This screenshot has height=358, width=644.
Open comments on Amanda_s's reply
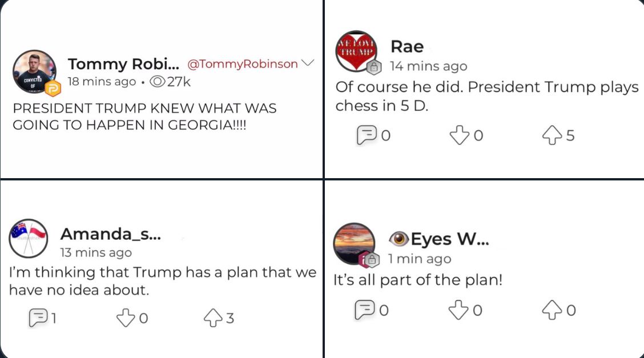(x=38, y=317)
